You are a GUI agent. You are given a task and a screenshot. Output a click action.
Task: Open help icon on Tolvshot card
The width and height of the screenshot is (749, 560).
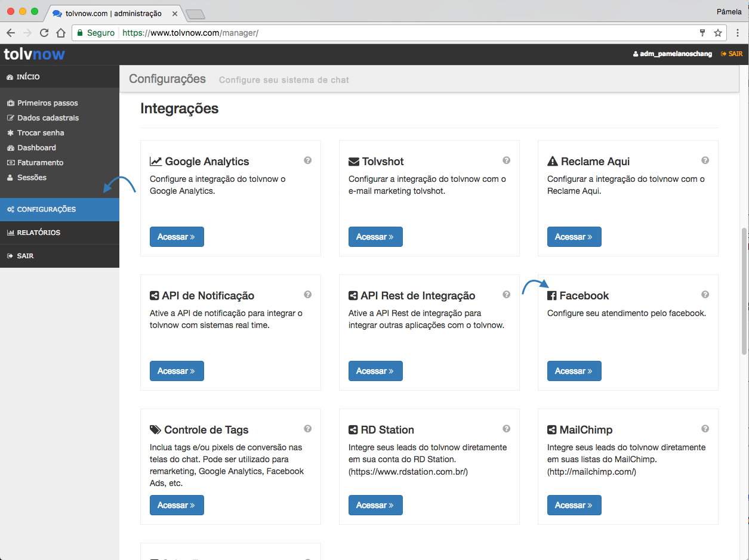pyautogui.click(x=506, y=160)
